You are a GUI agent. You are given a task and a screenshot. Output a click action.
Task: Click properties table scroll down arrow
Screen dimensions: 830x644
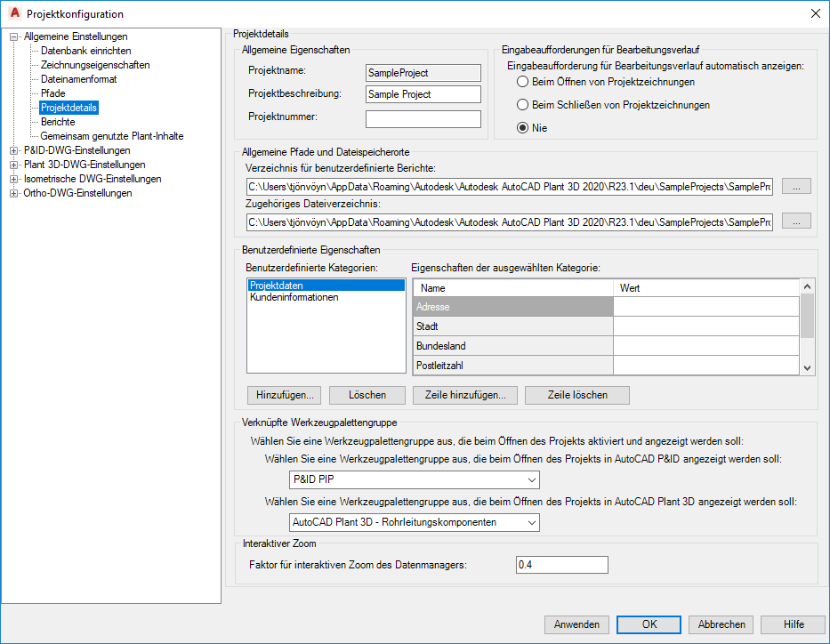[x=807, y=368]
